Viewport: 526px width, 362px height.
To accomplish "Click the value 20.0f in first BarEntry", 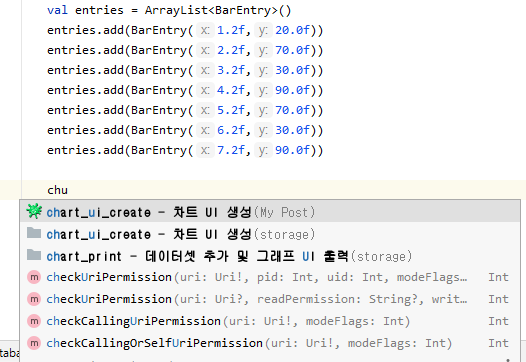I will [293, 30].
